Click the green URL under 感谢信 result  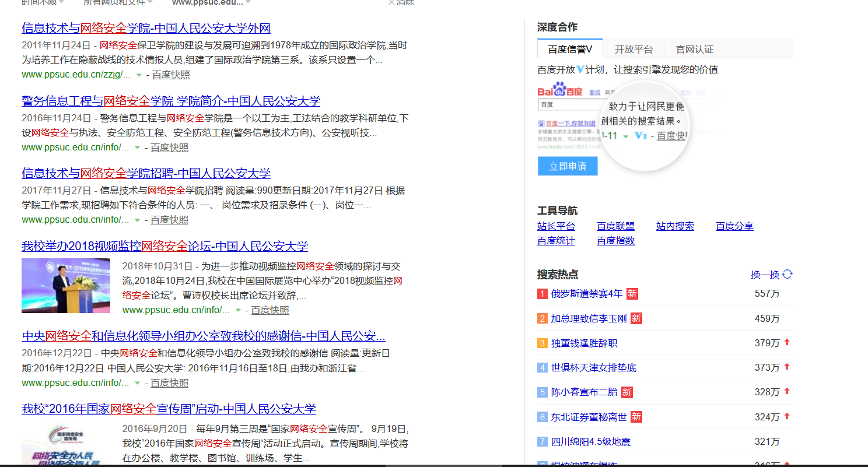[75, 383]
